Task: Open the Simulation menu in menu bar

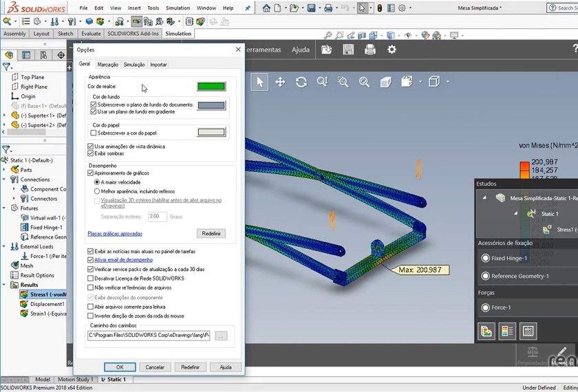Action: tap(178, 8)
